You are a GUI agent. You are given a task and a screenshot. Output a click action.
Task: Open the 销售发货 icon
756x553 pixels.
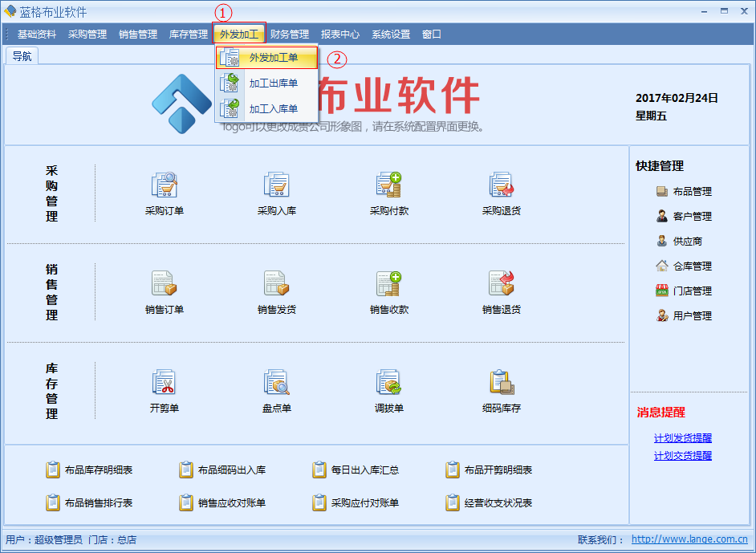pyautogui.click(x=277, y=283)
